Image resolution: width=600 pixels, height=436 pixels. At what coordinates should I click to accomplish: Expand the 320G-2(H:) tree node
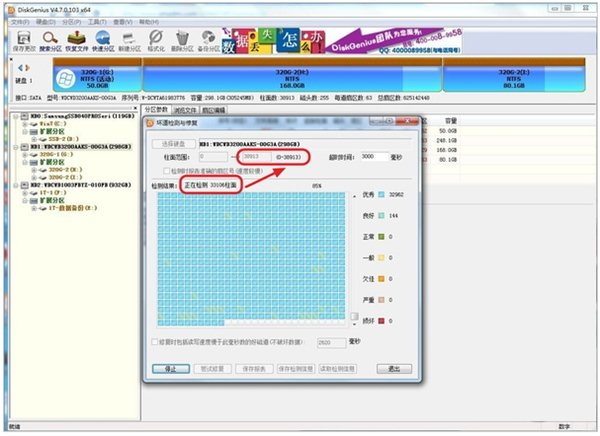(34, 170)
